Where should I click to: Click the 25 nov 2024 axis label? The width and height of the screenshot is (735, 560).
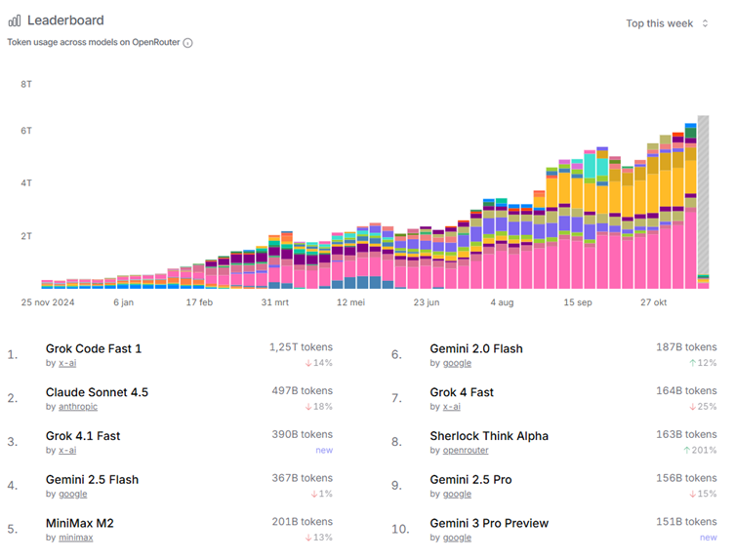click(x=48, y=302)
